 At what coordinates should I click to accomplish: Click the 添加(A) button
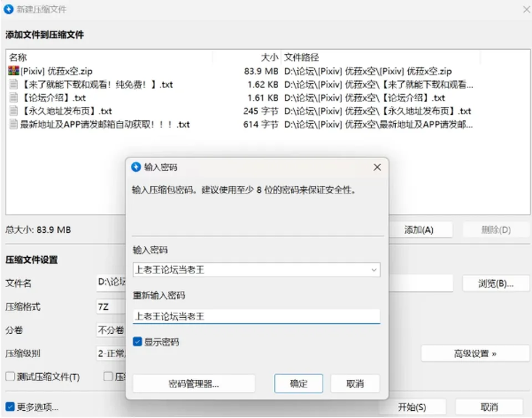[x=420, y=230]
